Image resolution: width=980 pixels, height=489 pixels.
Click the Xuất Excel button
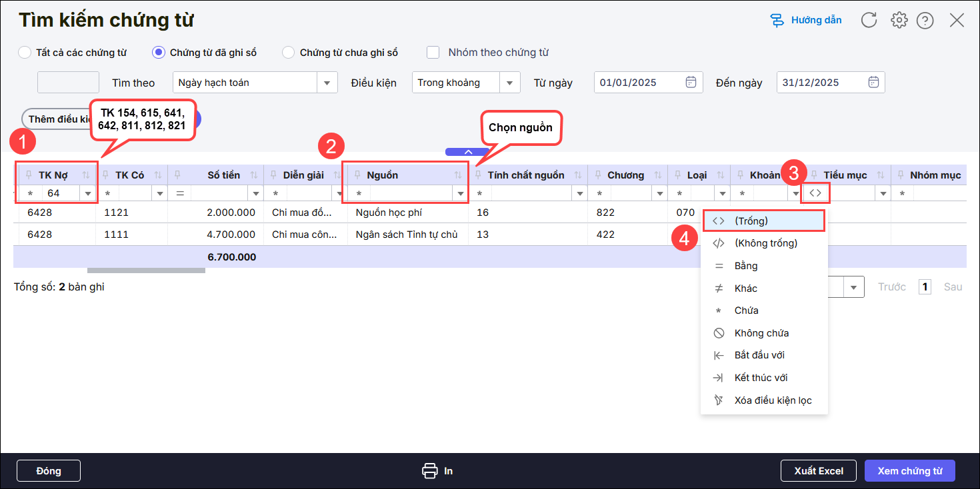tap(819, 471)
